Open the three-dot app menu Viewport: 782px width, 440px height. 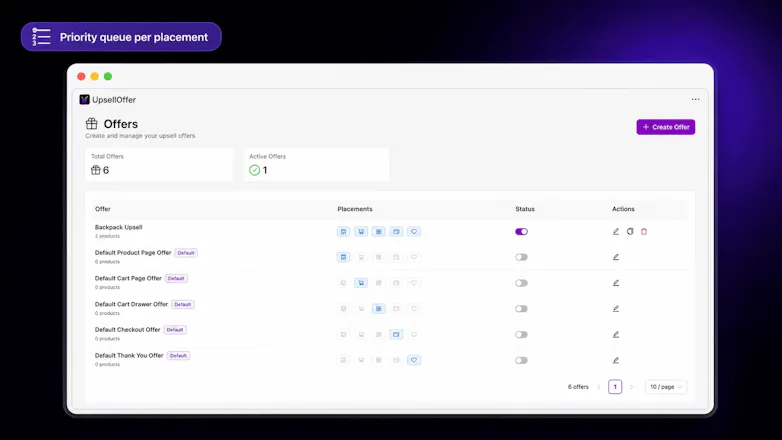point(695,99)
